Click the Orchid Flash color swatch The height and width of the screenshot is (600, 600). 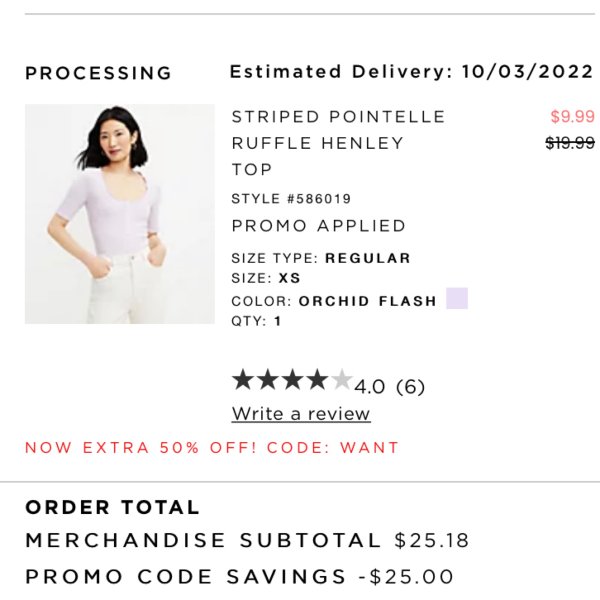click(457, 298)
